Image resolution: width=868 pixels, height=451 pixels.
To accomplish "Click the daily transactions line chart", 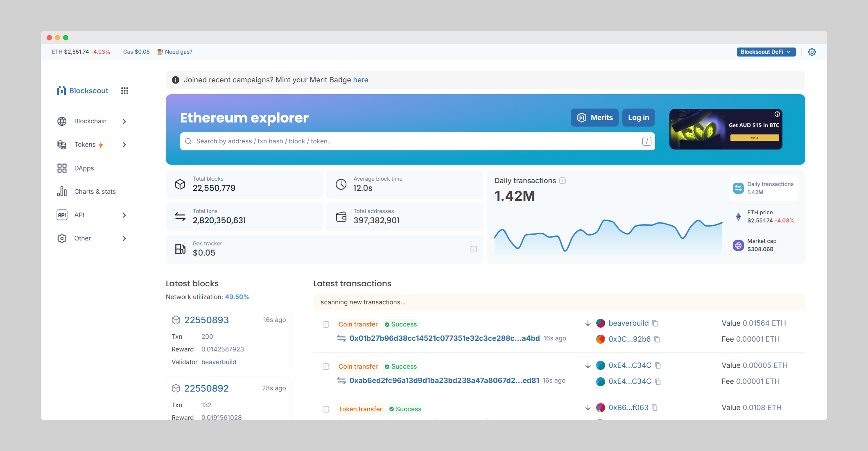I will pyautogui.click(x=608, y=238).
